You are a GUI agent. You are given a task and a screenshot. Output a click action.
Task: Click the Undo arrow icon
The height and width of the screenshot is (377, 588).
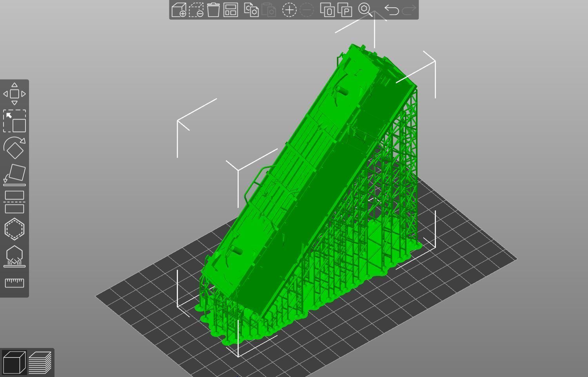point(392,10)
